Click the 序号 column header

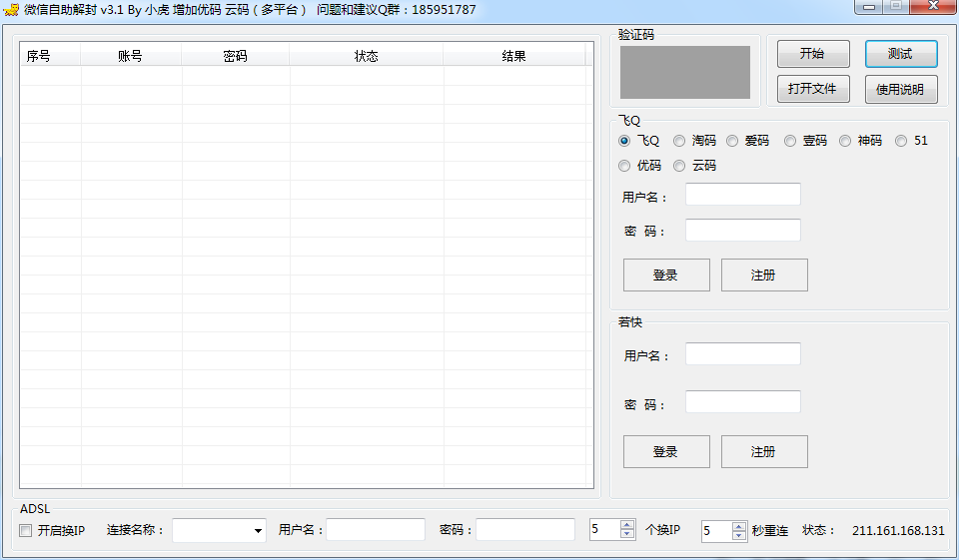click(x=50, y=56)
